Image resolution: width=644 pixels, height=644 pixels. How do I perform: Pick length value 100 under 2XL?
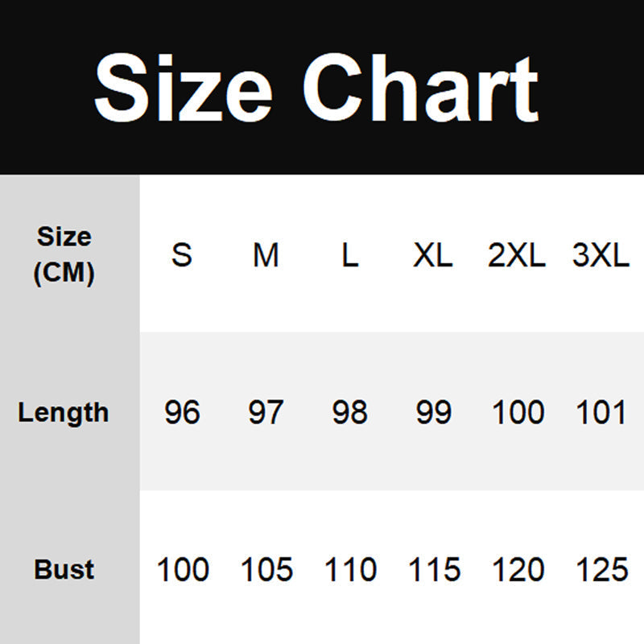point(518,412)
